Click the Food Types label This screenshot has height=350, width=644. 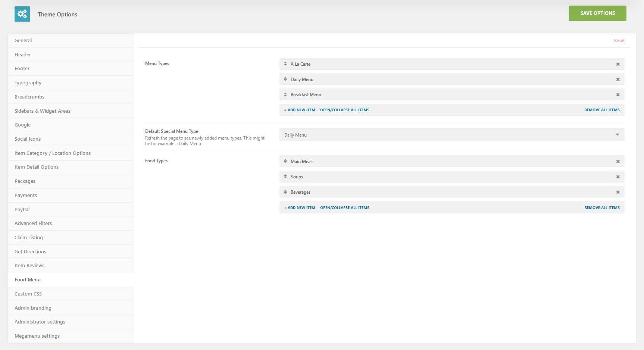156,161
